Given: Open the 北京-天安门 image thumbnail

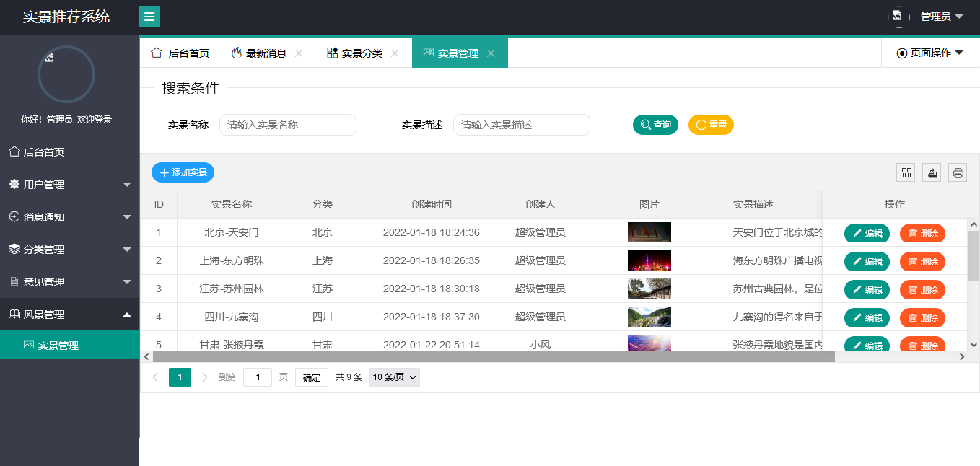Looking at the screenshot, I should tap(649, 232).
